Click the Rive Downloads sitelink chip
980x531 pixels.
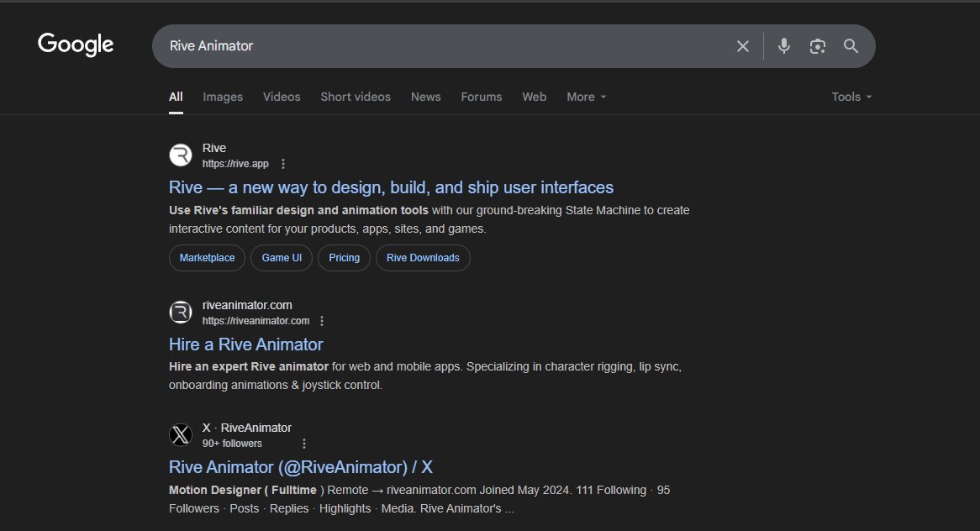click(423, 258)
